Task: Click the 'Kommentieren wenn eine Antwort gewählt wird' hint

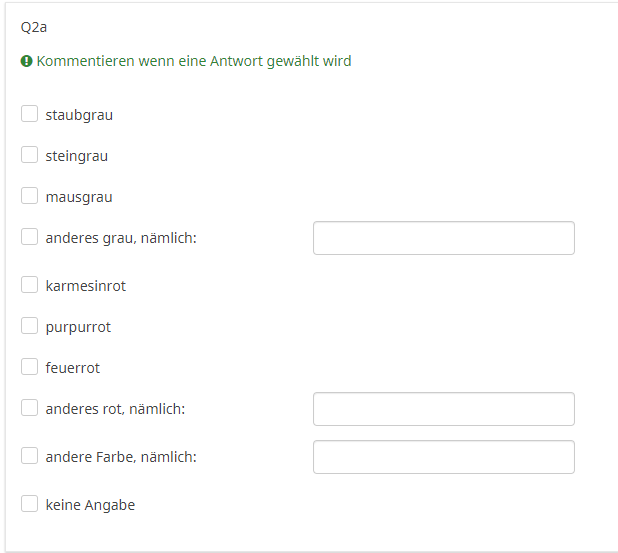Action: (194, 61)
